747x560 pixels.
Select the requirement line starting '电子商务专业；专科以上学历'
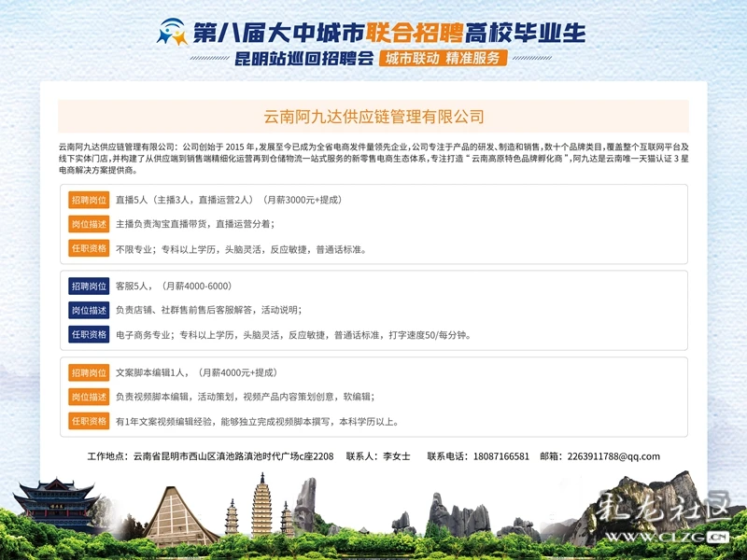point(293,335)
